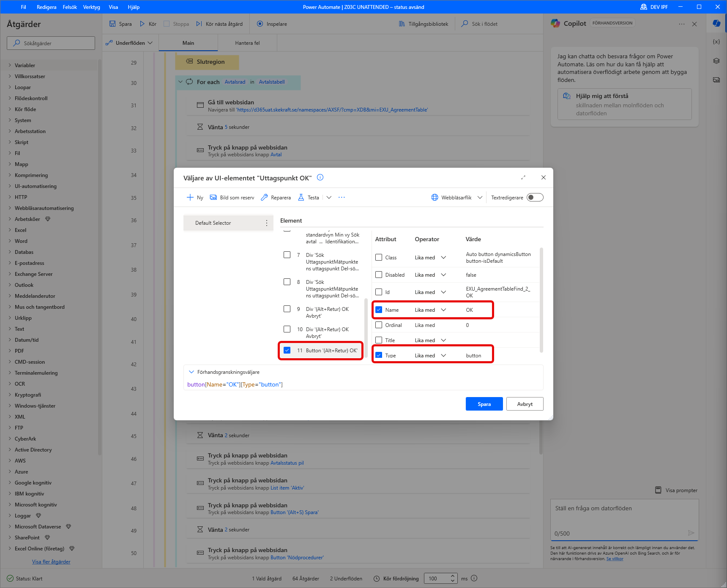Toggle the Textredigerare switch
Viewport: 727px width, 588px height.
(x=535, y=197)
